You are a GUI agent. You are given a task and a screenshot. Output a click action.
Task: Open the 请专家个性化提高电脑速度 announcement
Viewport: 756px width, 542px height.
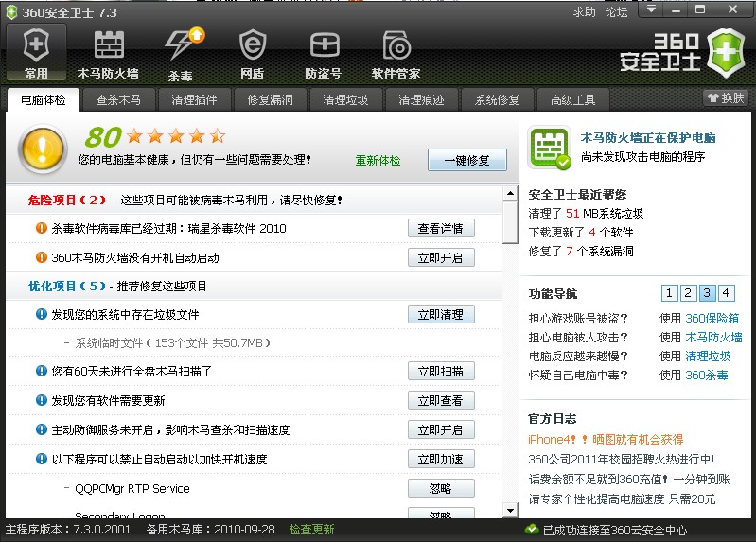tap(622, 498)
